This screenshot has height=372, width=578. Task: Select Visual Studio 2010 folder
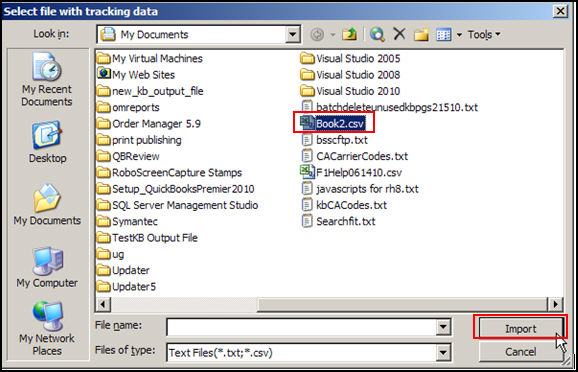coord(350,91)
